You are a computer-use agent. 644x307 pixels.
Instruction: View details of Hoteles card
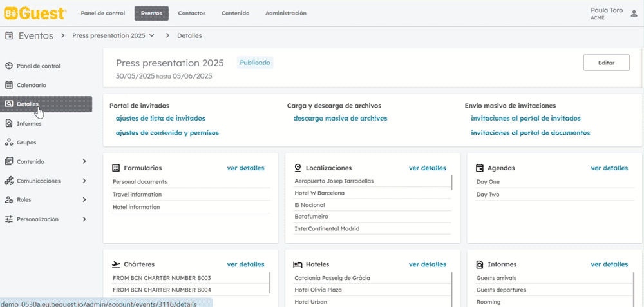428,264
